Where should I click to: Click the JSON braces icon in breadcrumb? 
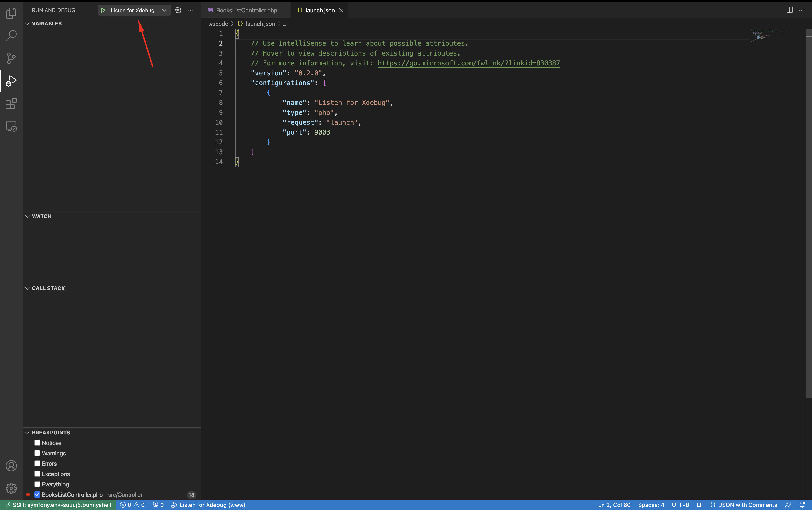click(240, 24)
